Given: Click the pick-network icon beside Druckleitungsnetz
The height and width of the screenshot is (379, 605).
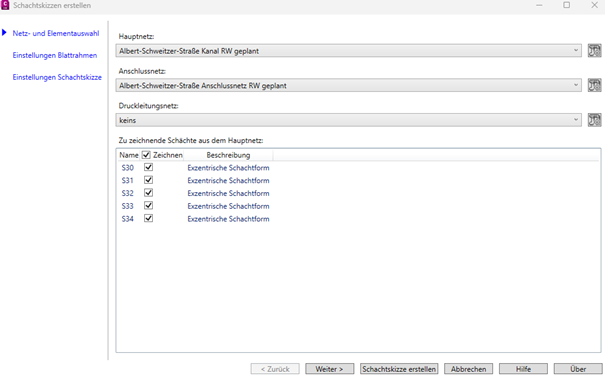Looking at the screenshot, I should (594, 120).
